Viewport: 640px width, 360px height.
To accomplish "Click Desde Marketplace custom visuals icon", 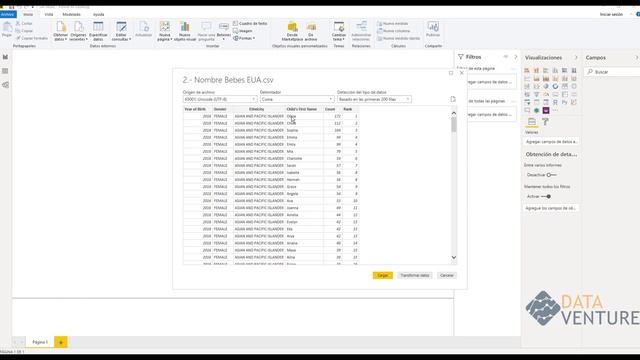I will click(x=292, y=31).
